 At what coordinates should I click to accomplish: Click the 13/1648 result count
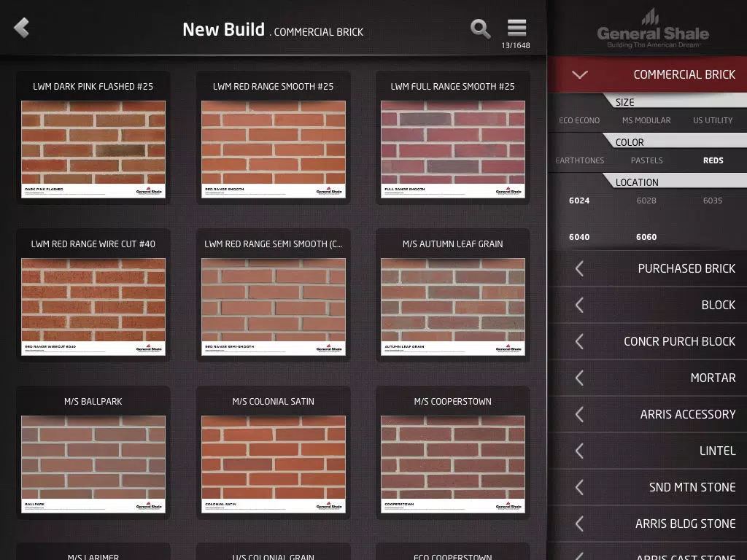pos(516,45)
